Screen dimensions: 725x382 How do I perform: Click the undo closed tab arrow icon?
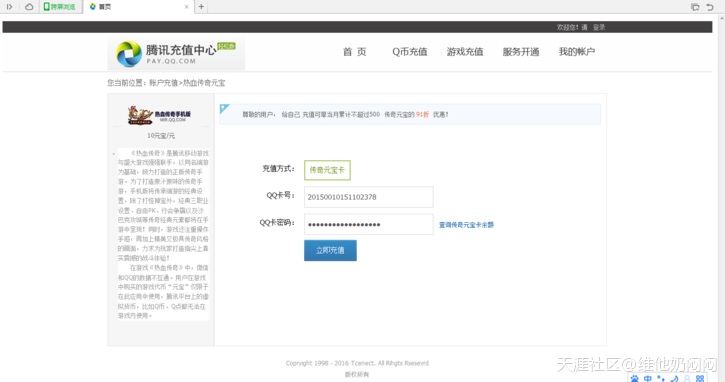(710, 7)
